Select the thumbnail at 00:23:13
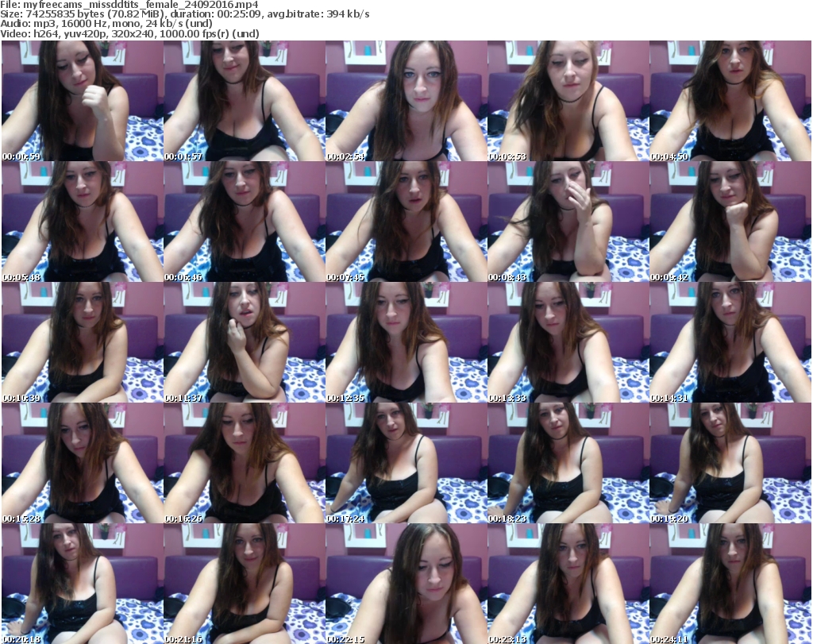Screen dimensions: 813x644 (x=568, y=584)
